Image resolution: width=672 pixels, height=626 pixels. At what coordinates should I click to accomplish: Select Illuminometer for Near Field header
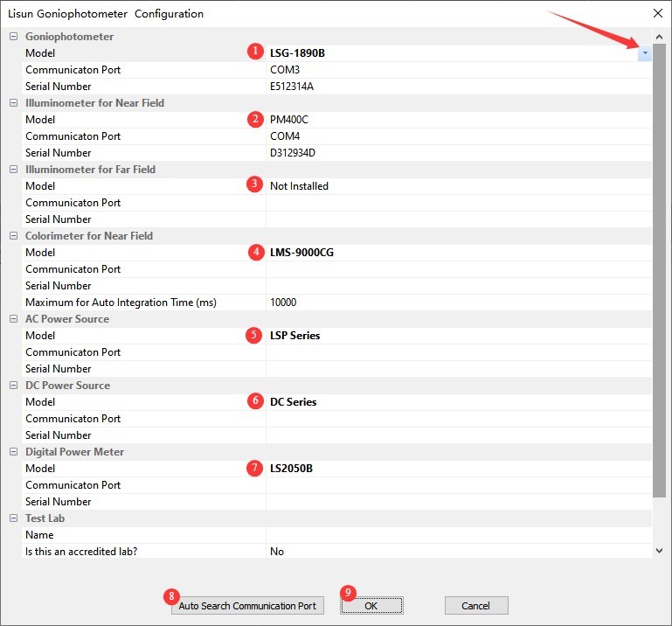[94, 103]
